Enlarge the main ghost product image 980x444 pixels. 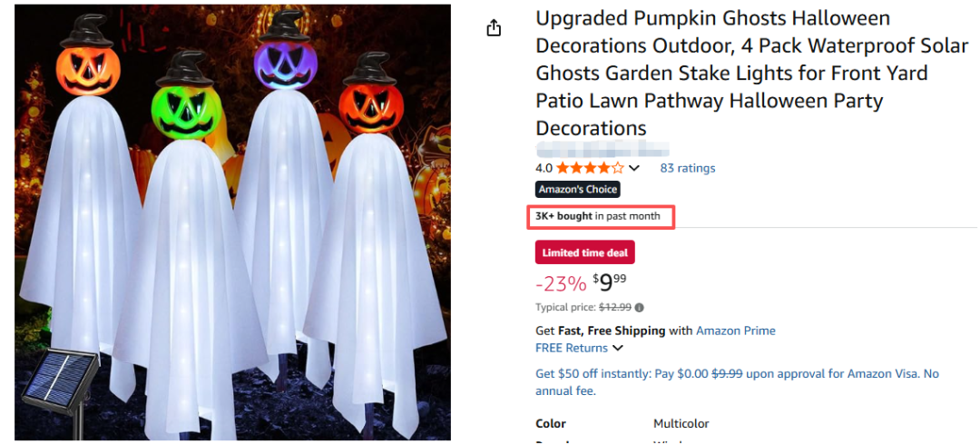tap(232, 222)
